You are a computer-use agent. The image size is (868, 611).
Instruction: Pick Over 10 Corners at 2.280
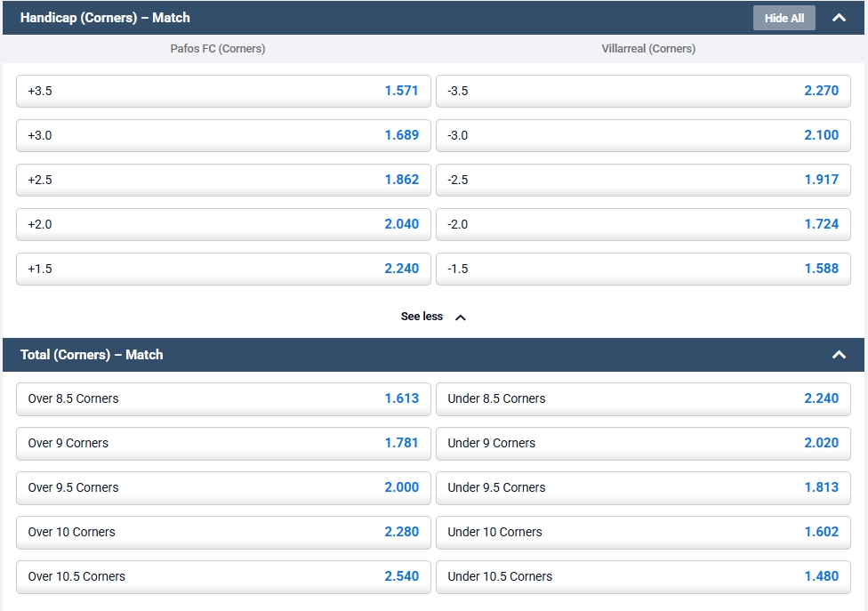223,532
